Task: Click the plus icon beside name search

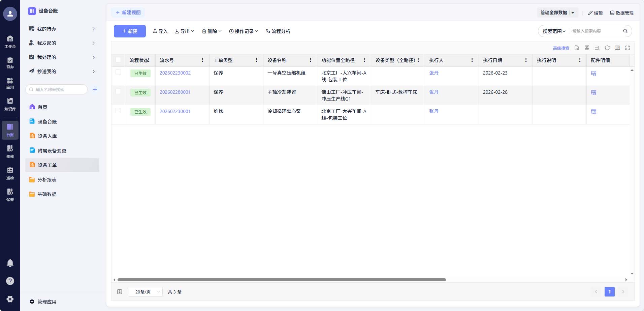Action: [95, 89]
